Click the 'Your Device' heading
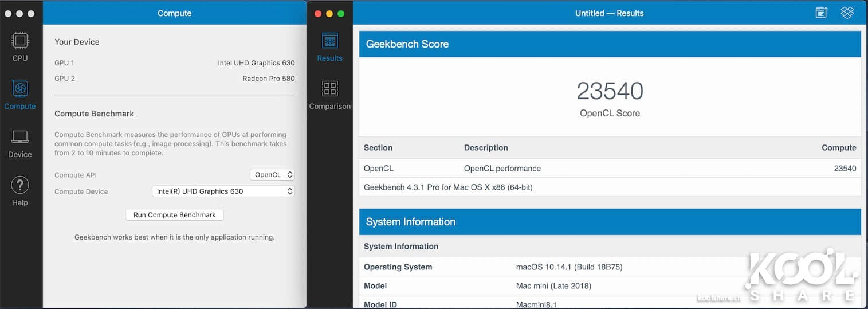Image resolution: width=868 pixels, height=309 pixels. pyautogui.click(x=77, y=42)
